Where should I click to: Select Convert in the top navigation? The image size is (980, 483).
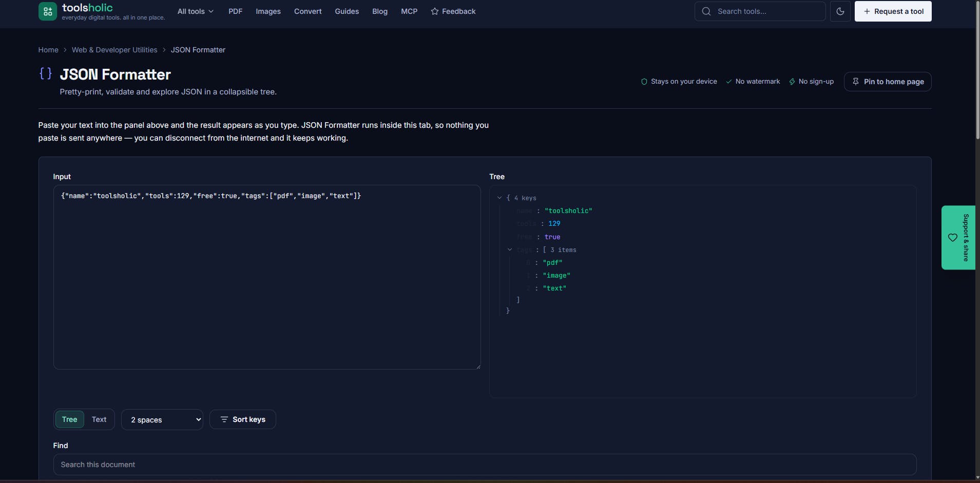click(308, 11)
